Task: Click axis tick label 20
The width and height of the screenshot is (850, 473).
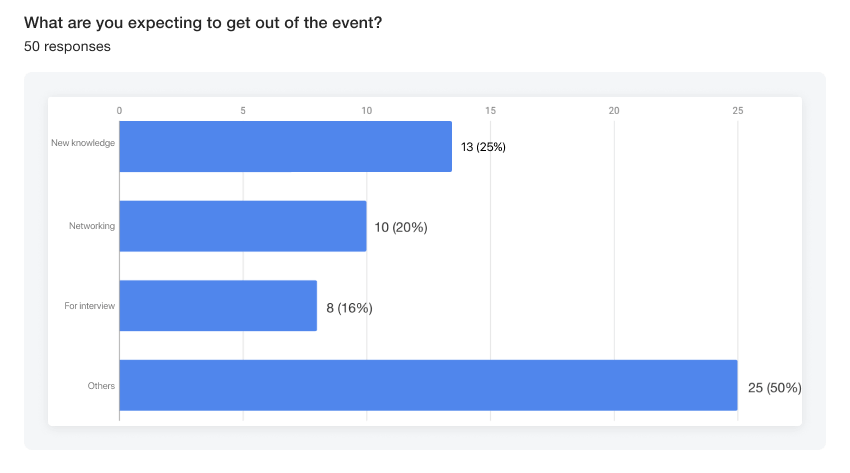Action: [x=614, y=110]
